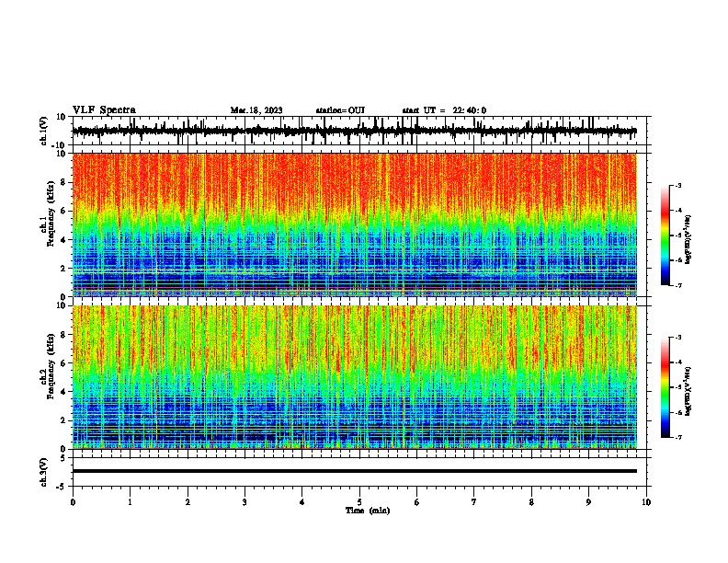Click the "-7" label on ch.1 color scale

click(677, 285)
